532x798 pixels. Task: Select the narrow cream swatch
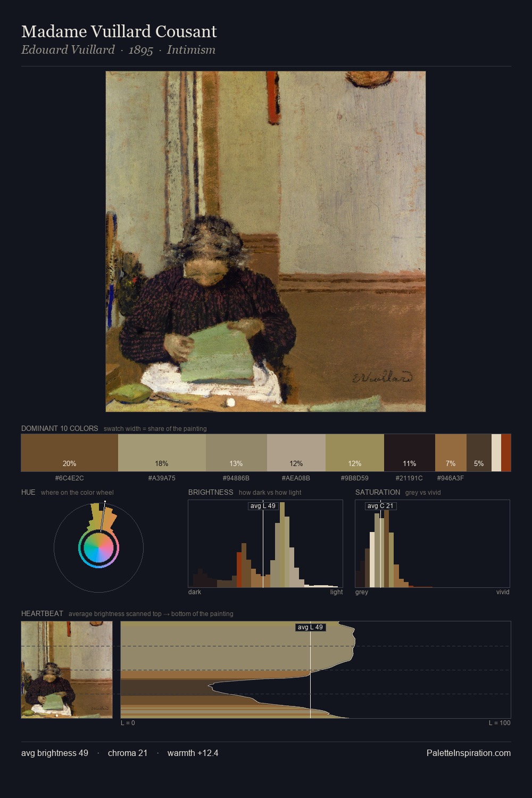(496, 453)
